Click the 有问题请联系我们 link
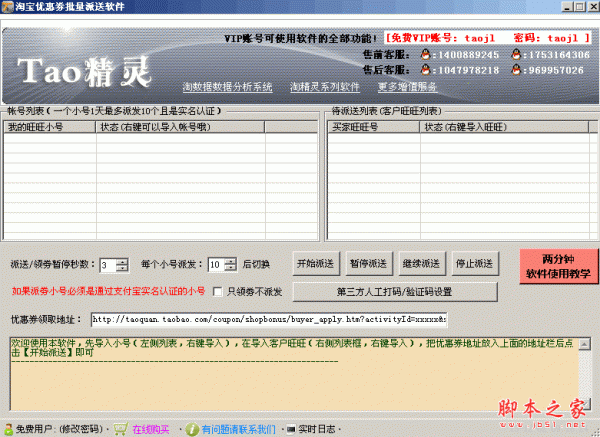Viewport: 600px width, 437px height. [238, 429]
